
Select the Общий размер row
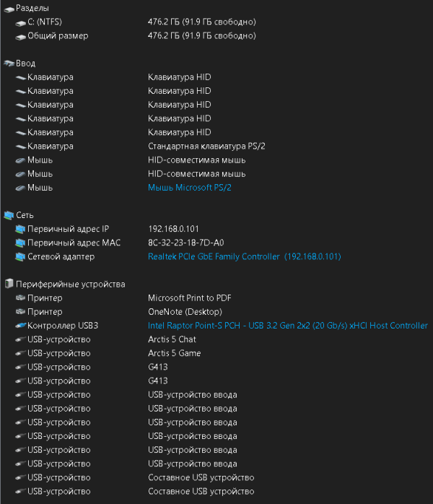(58, 36)
